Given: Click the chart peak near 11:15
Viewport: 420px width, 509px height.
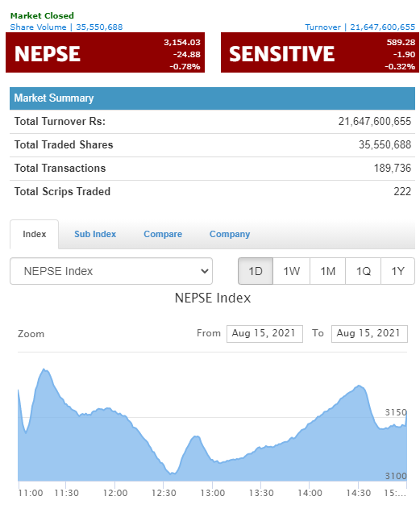Looking at the screenshot, I should pos(44,369).
